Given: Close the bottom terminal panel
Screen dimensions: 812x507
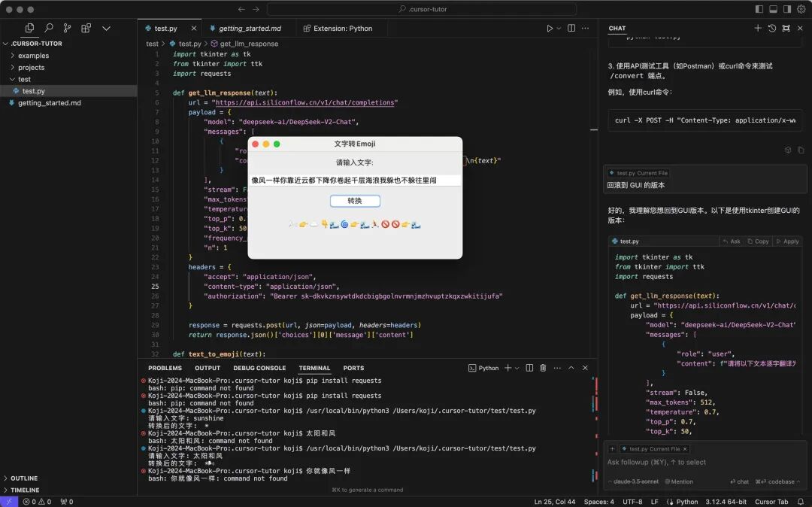Looking at the screenshot, I should tap(585, 368).
